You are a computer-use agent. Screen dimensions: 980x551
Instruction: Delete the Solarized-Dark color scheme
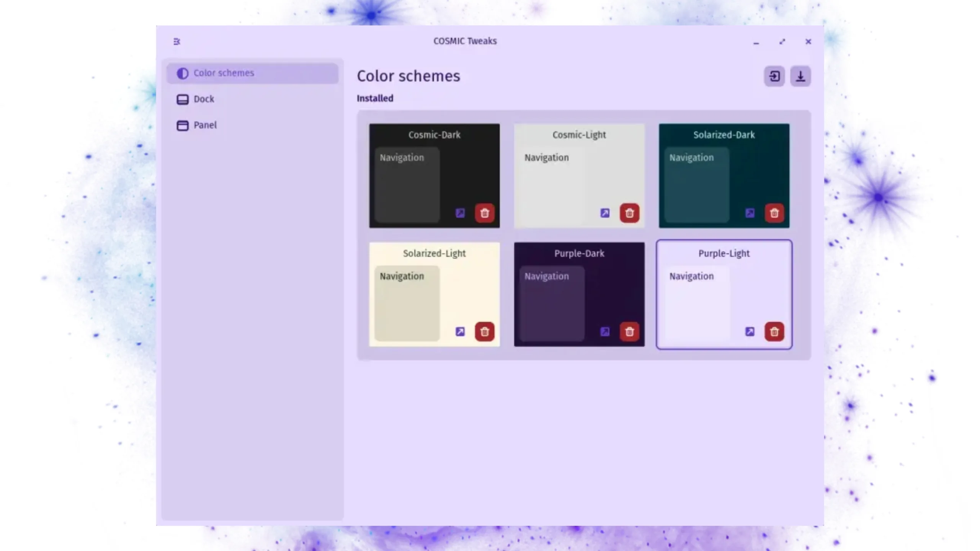[774, 213]
